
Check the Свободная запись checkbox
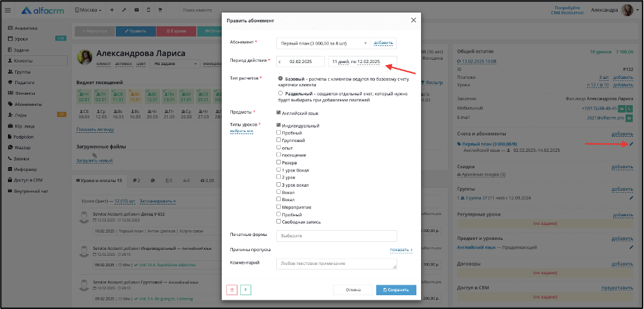(278, 222)
